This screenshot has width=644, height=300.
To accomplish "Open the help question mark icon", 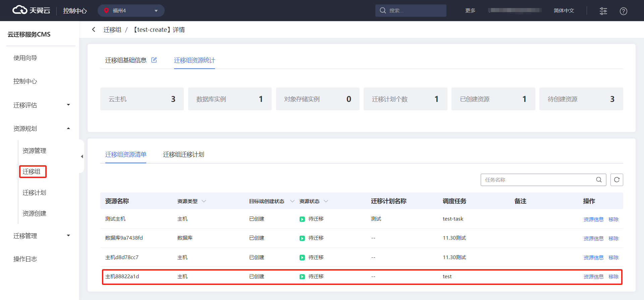I will click(x=623, y=11).
